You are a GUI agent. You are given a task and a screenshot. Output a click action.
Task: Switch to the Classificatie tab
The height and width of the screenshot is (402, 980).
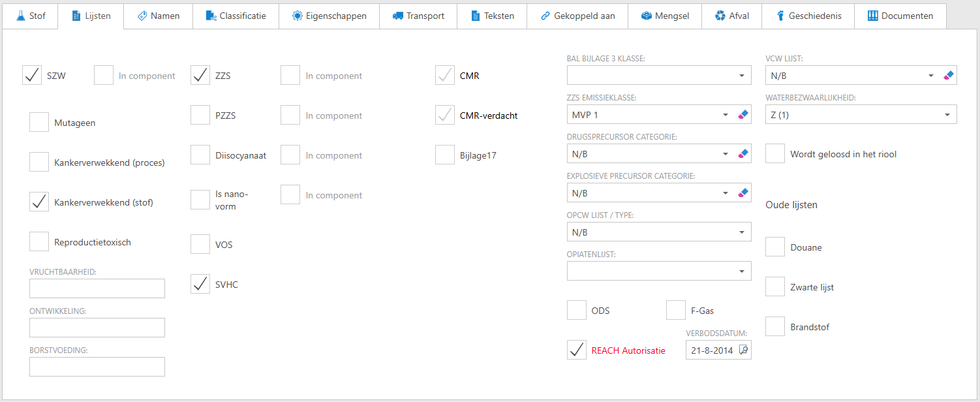(x=236, y=16)
